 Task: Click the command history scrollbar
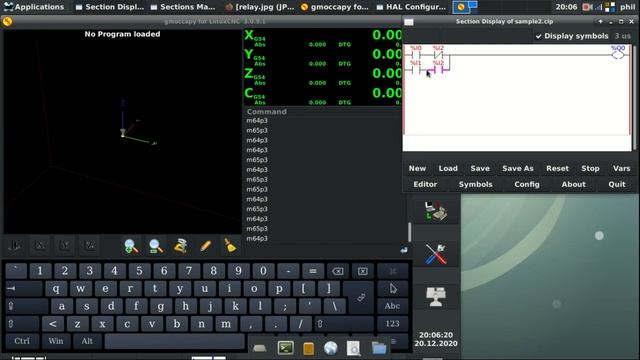[x=409, y=231]
